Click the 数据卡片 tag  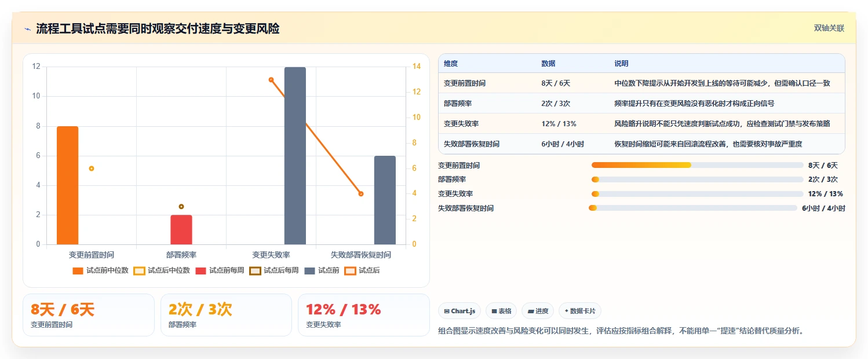pos(580,311)
